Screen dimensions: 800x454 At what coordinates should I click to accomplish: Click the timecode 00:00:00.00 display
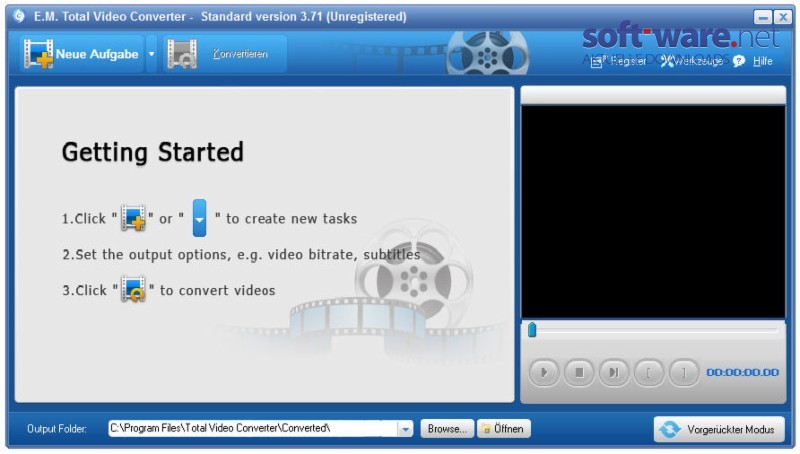[x=742, y=372]
